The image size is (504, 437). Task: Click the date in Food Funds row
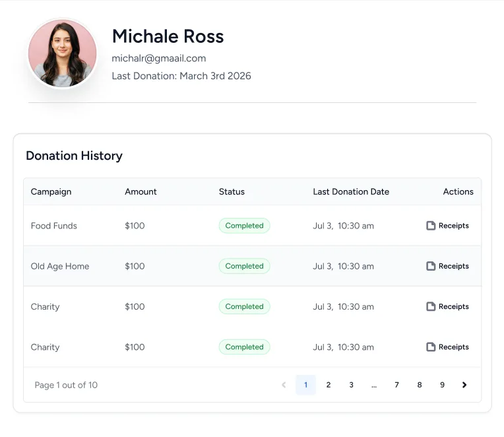343,226
